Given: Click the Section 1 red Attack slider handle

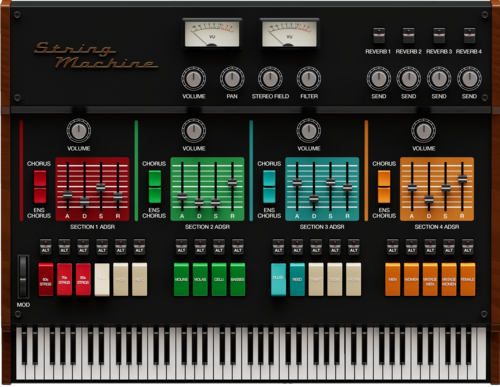Looking at the screenshot, I should [68, 195].
